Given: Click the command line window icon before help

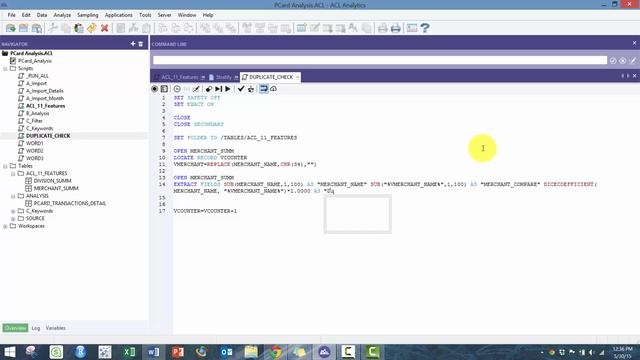Looking at the screenshot, I should click(412, 28).
